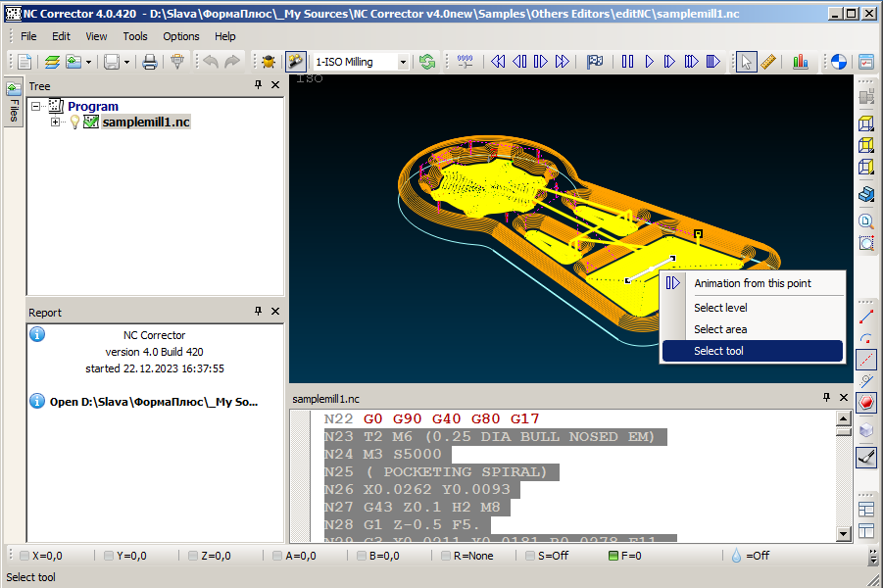Toggle the red stop octagon icon
Screen dimensions: 883x588
click(866, 403)
